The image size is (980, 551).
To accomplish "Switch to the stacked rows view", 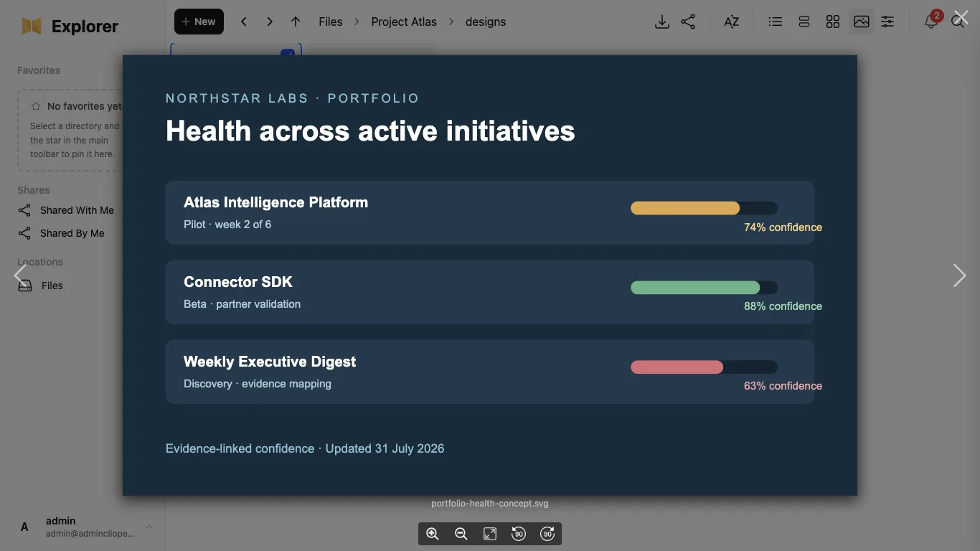I will [804, 22].
